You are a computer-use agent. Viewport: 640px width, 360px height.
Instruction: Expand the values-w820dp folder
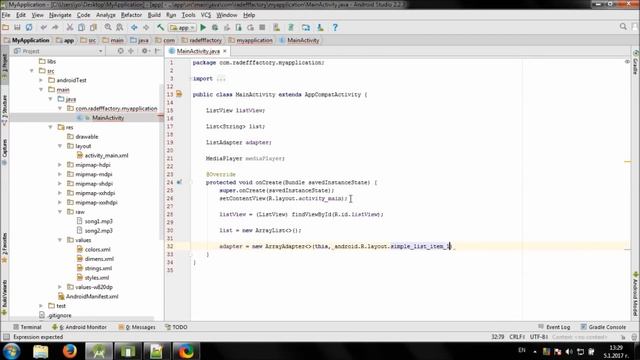[60, 287]
